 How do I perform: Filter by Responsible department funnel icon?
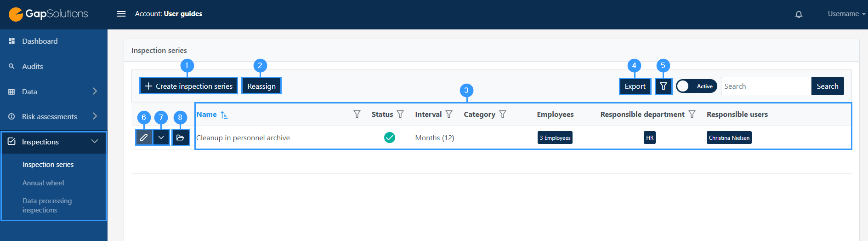(692, 114)
